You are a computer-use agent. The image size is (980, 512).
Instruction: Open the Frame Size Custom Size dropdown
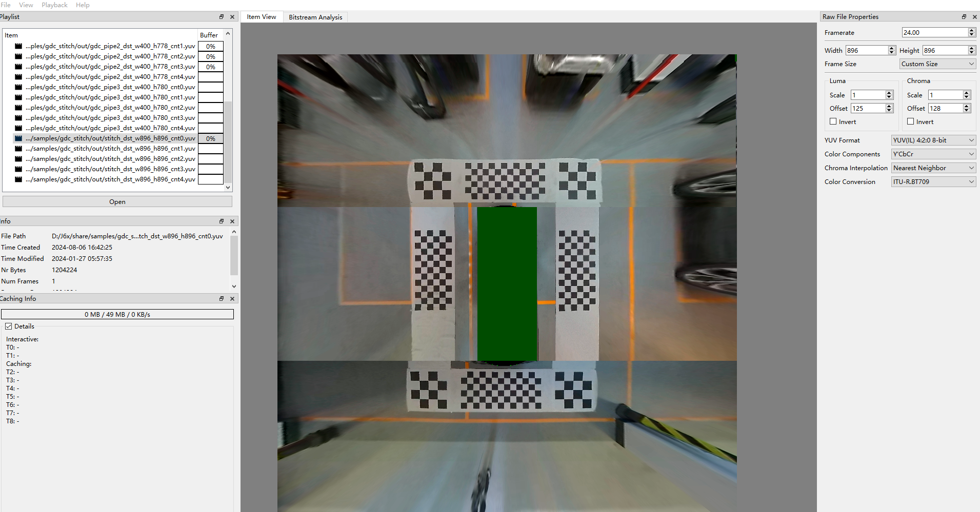coord(937,64)
